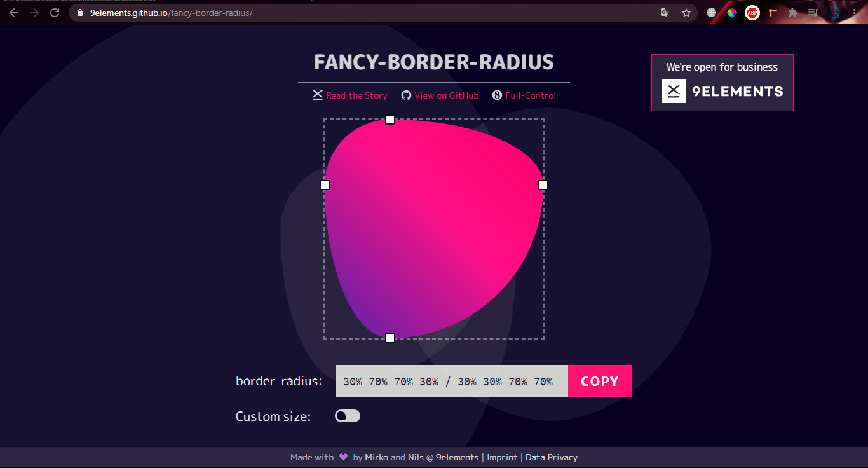Click the hourglass icon beside Read the Story

[x=318, y=94]
